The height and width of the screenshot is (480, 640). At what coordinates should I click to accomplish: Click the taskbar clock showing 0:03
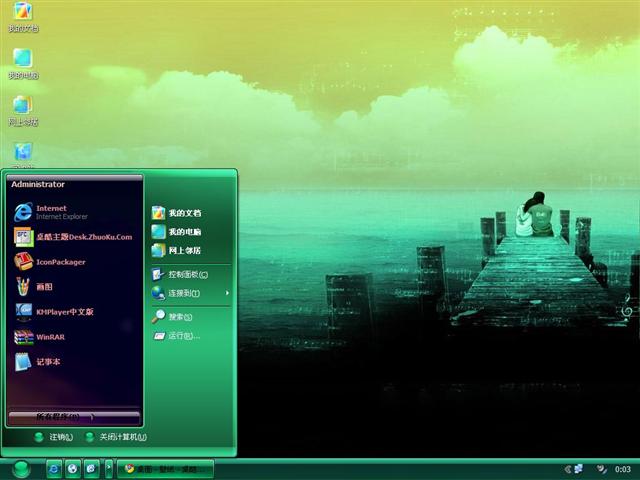tap(622, 468)
